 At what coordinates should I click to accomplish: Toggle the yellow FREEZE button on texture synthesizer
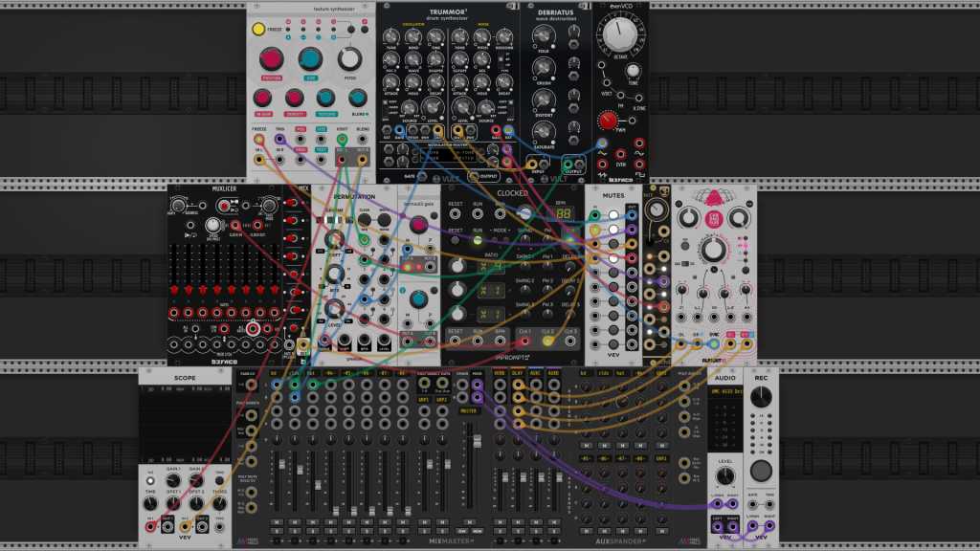point(258,29)
